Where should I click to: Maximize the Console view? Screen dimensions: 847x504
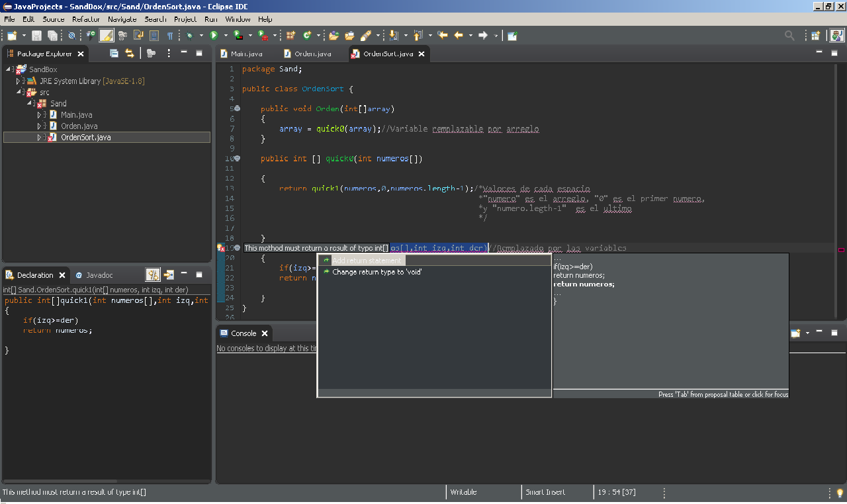834,333
